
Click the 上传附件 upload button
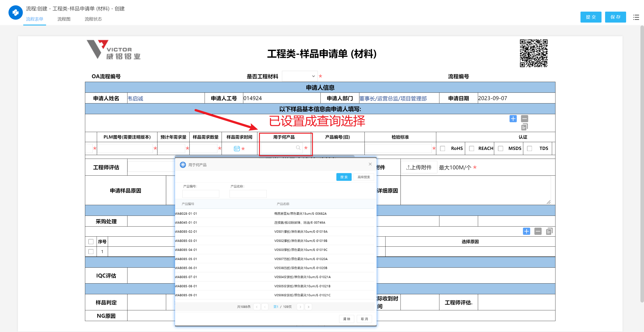[x=419, y=167]
